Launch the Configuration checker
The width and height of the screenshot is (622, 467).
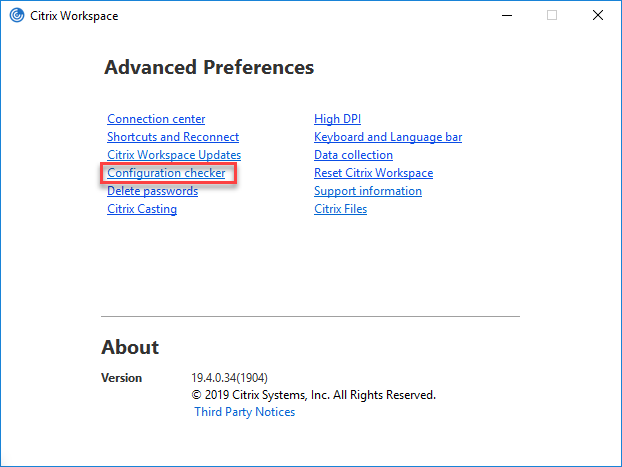(166, 173)
